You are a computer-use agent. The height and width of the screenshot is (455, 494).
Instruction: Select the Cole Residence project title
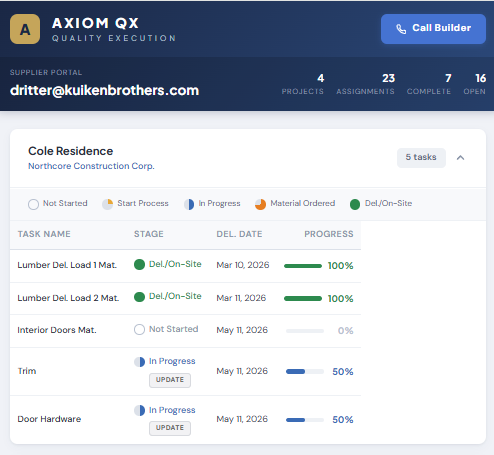point(71,151)
